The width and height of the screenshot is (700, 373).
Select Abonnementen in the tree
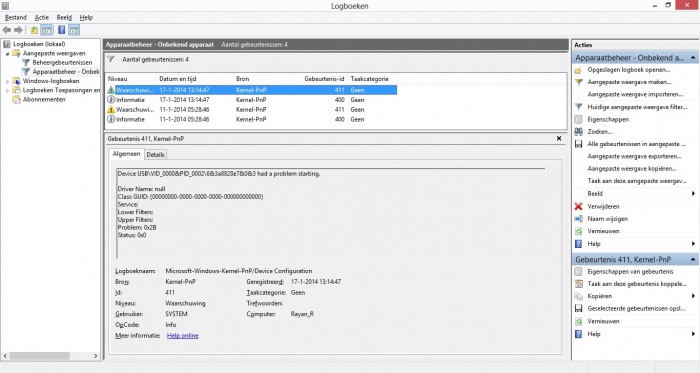(44, 99)
